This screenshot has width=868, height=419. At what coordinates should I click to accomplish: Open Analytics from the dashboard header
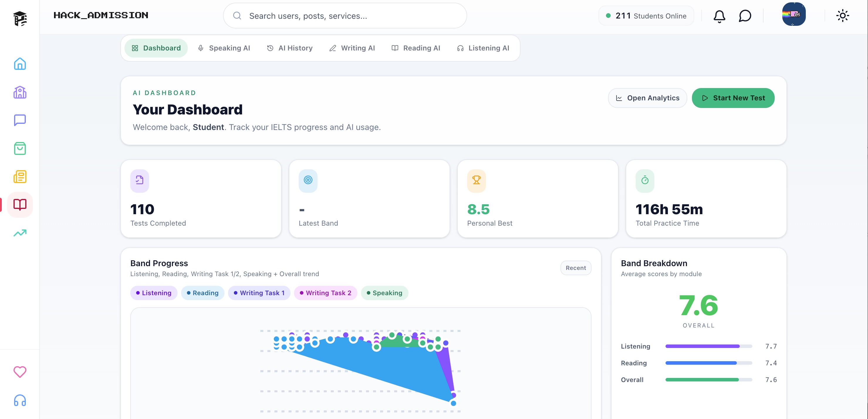click(x=647, y=98)
